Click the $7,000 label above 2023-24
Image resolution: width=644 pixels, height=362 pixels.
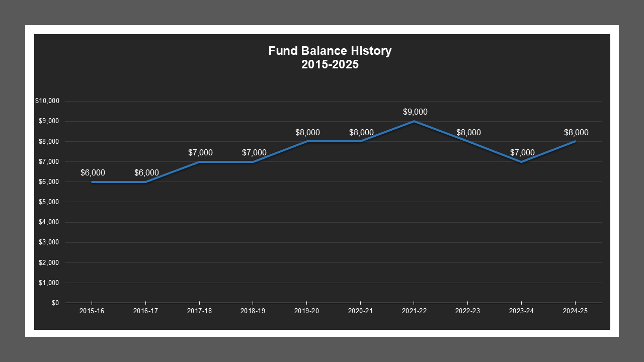[522, 152]
